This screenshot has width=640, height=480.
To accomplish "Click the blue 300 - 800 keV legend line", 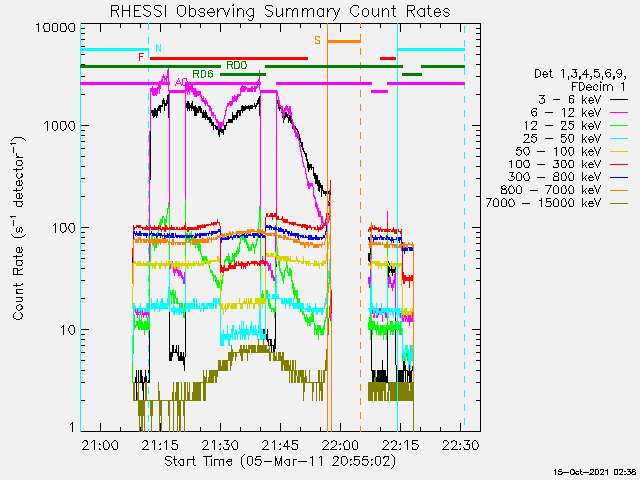I will click(x=618, y=177).
